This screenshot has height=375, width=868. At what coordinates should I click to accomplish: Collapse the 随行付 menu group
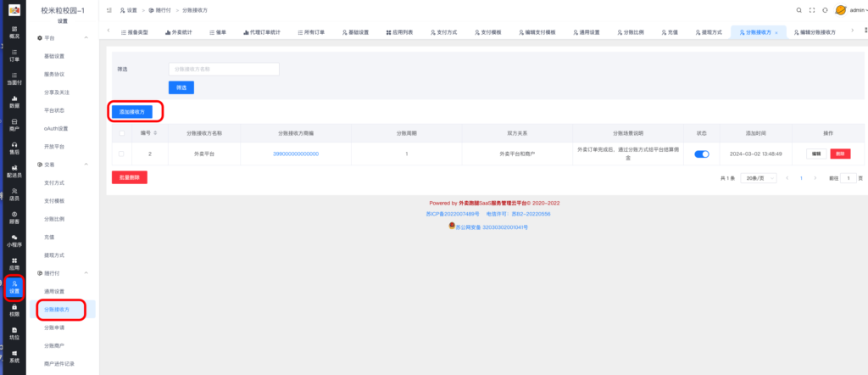(86, 273)
